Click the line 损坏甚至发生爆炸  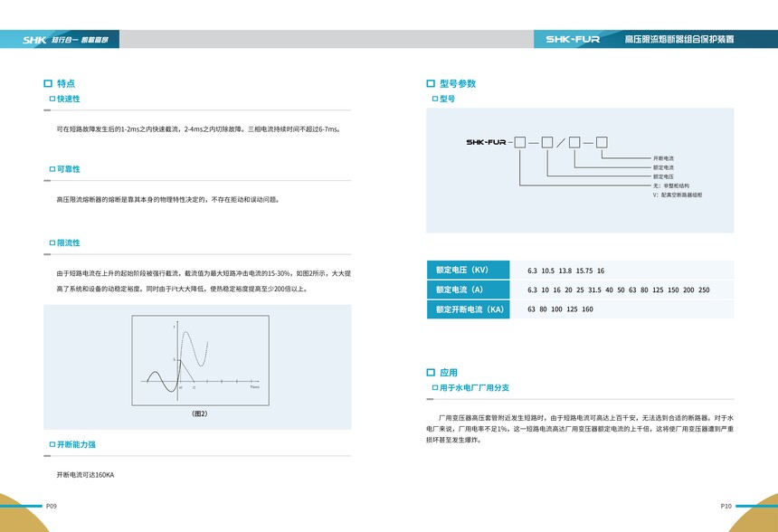453,440
